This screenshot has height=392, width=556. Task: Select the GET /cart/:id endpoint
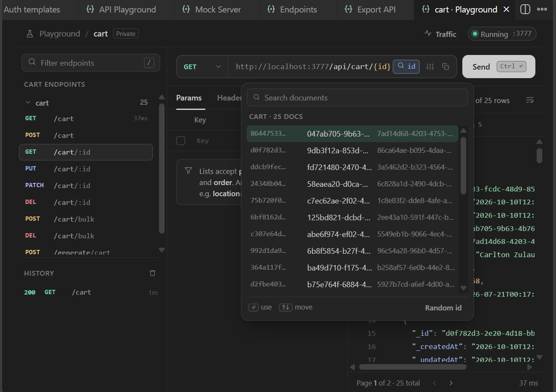(x=86, y=152)
